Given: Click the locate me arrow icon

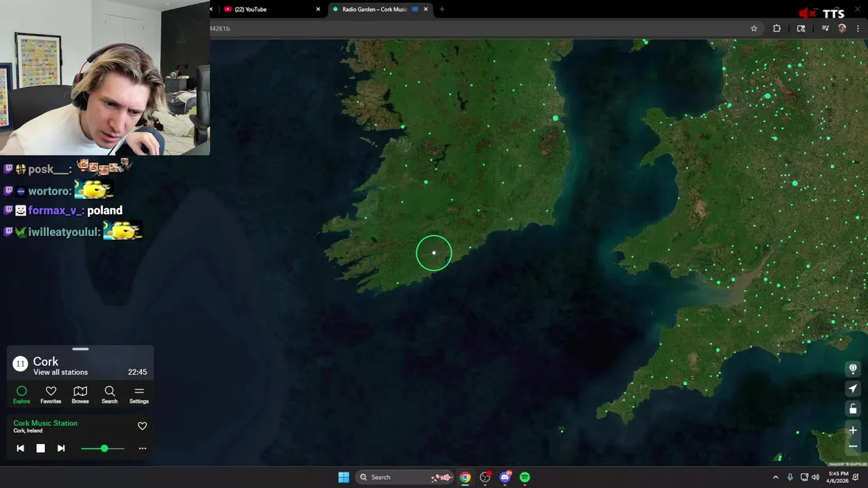Looking at the screenshot, I should (853, 388).
